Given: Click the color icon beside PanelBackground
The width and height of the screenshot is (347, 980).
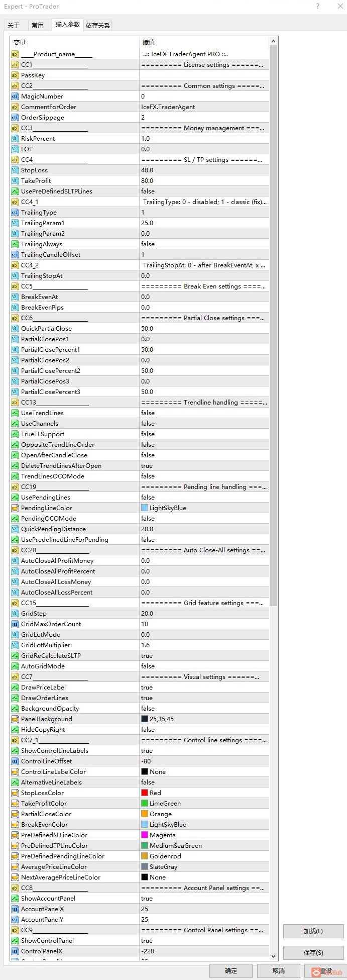Looking at the screenshot, I should coord(15,719).
